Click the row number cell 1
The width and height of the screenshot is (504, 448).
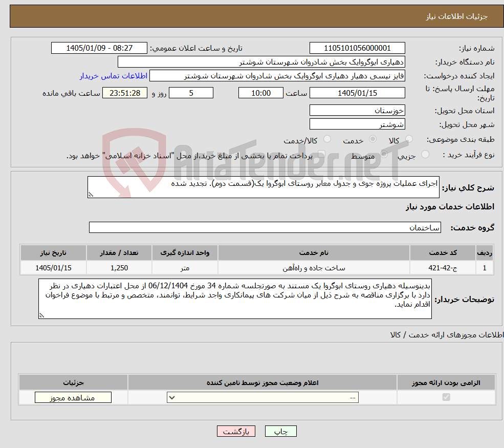[x=485, y=268]
